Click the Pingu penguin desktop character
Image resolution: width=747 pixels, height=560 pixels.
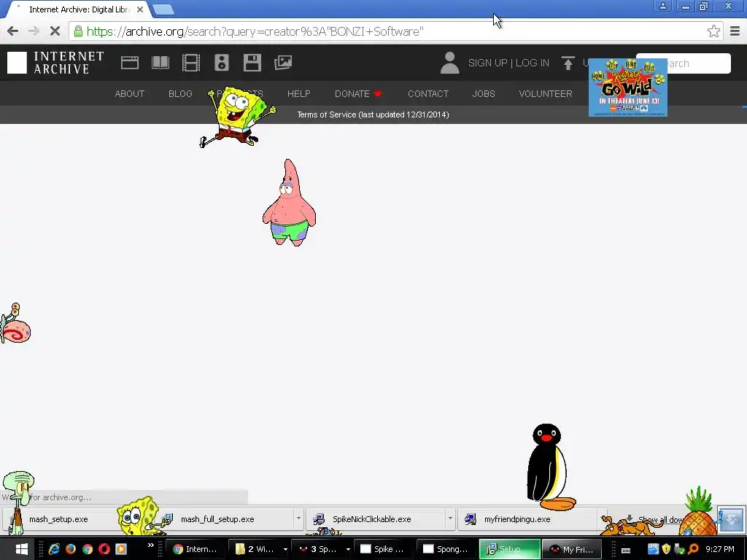(x=550, y=467)
